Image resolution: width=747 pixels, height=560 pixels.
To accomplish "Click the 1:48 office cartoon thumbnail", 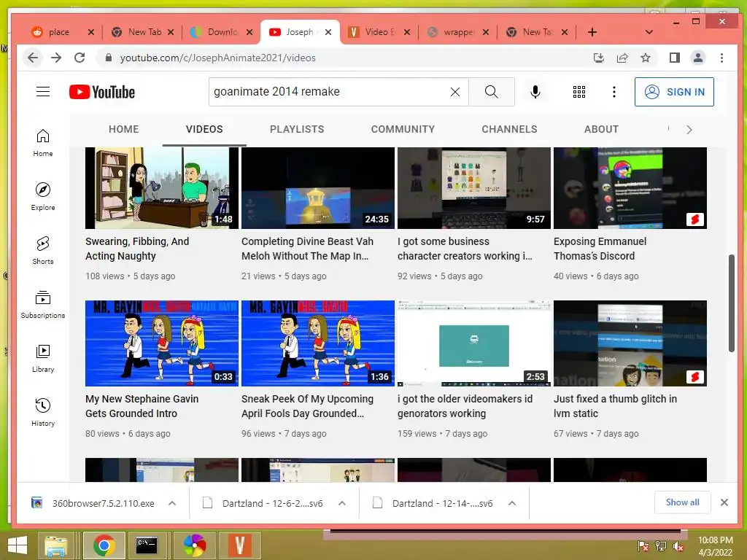I will (x=161, y=188).
